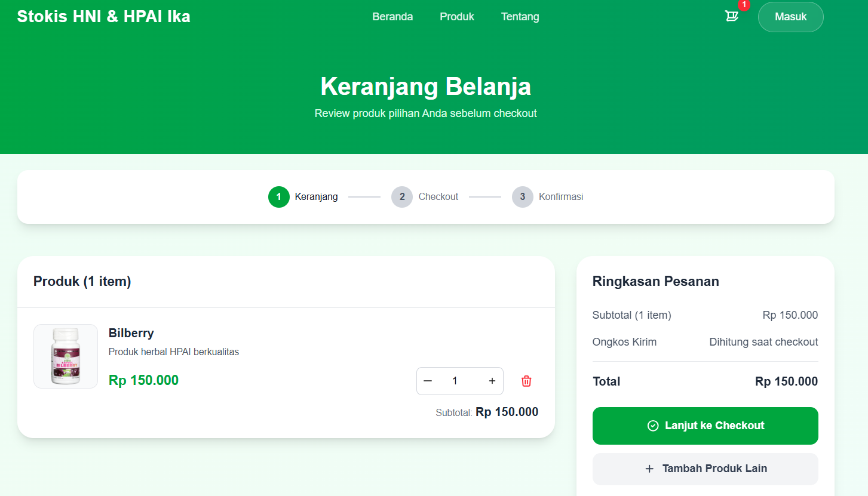Click the Bilberry product name
This screenshot has width=868, height=496.
click(131, 333)
